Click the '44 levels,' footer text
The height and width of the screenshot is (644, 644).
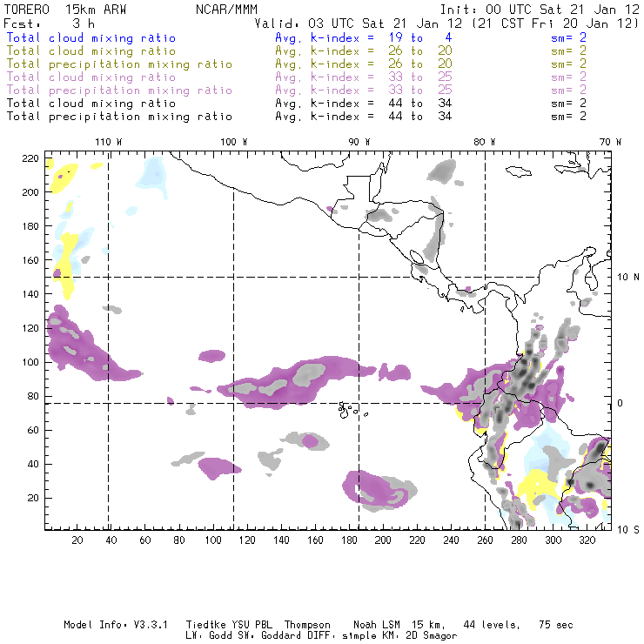[x=492, y=625]
